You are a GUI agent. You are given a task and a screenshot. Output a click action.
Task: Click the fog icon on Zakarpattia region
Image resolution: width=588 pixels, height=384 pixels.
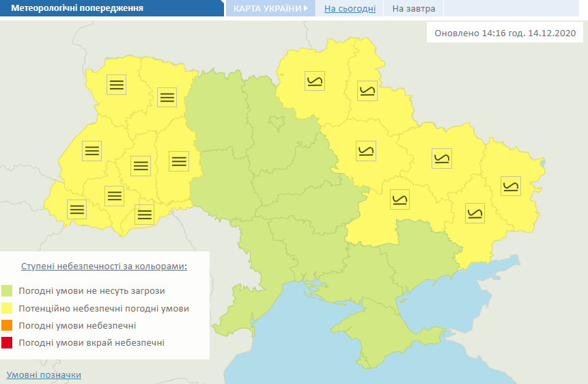(76, 209)
